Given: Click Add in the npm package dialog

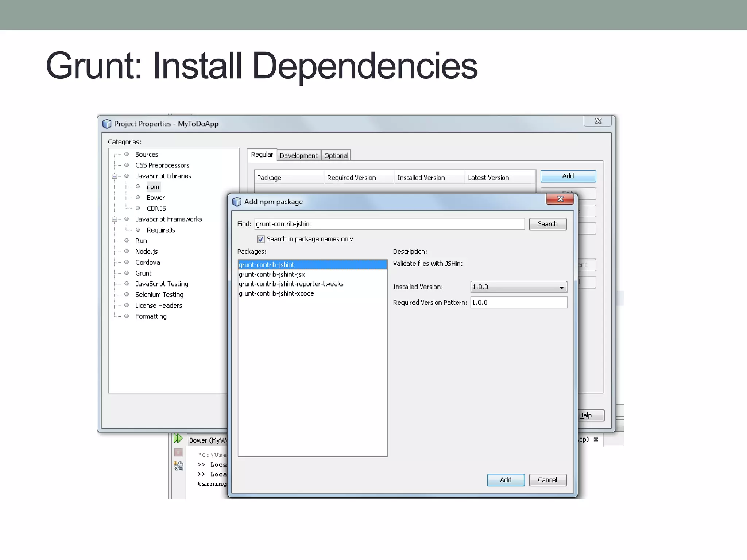Looking at the screenshot, I should (506, 480).
